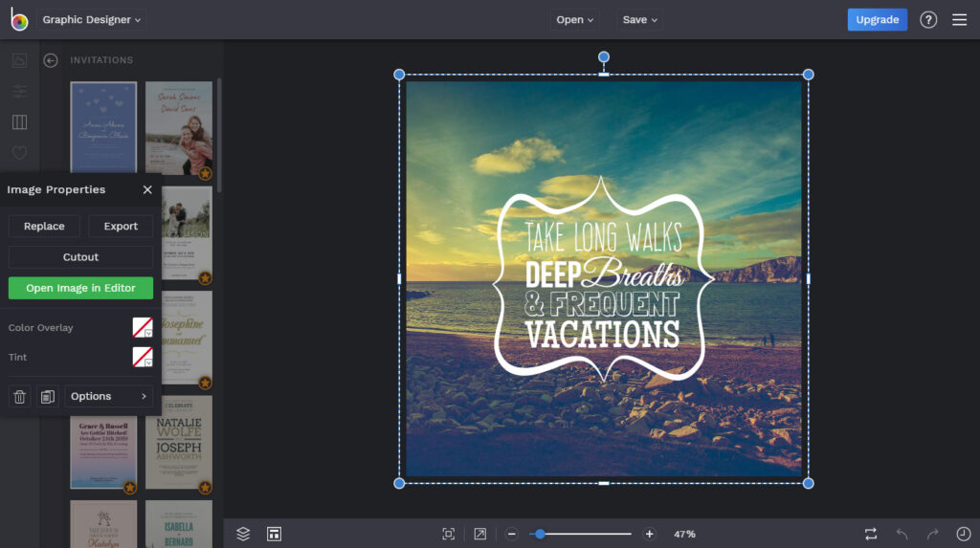Open the Save menu

pos(640,19)
